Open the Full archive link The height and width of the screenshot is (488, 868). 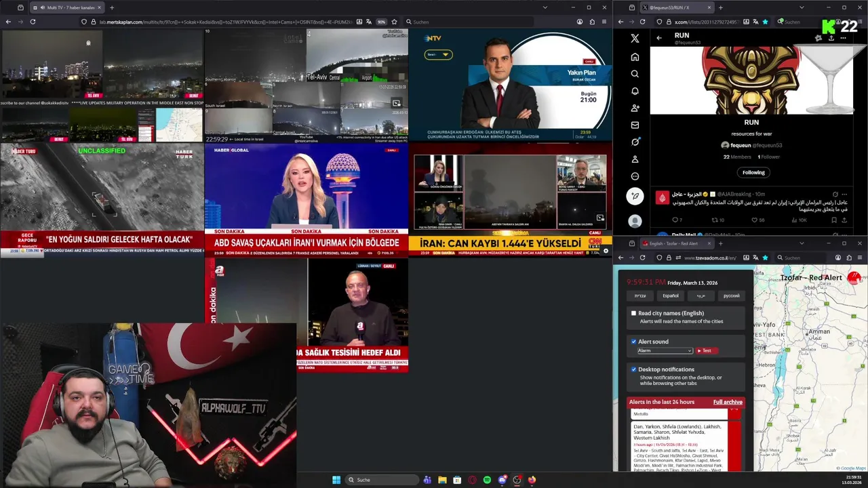point(728,402)
